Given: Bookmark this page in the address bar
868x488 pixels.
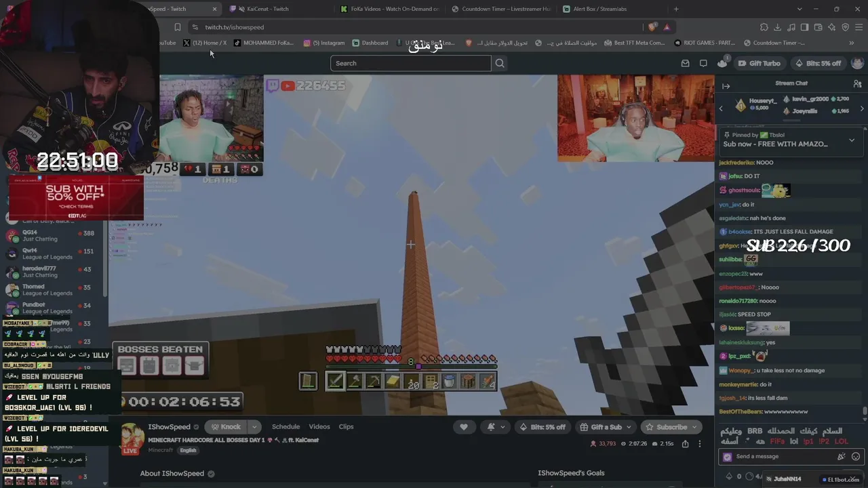Looking at the screenshot, I should [x=178, y=27].
